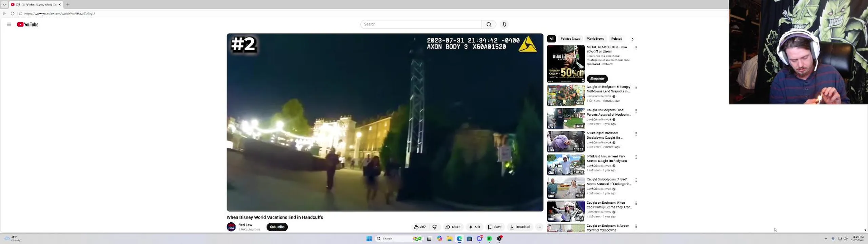Open options menu for Metal Gear ad
868x244 pixels.
point(636,48)
